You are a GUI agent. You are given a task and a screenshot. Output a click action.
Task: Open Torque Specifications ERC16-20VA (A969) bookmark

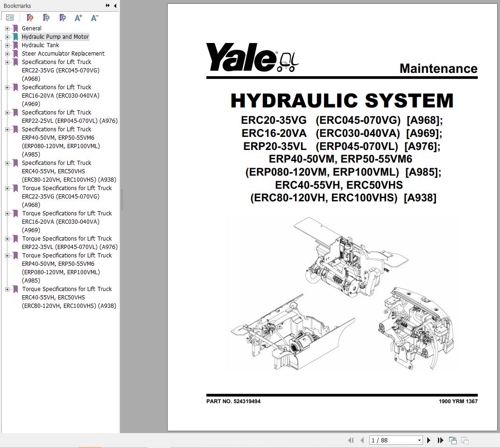click(67, 221)
